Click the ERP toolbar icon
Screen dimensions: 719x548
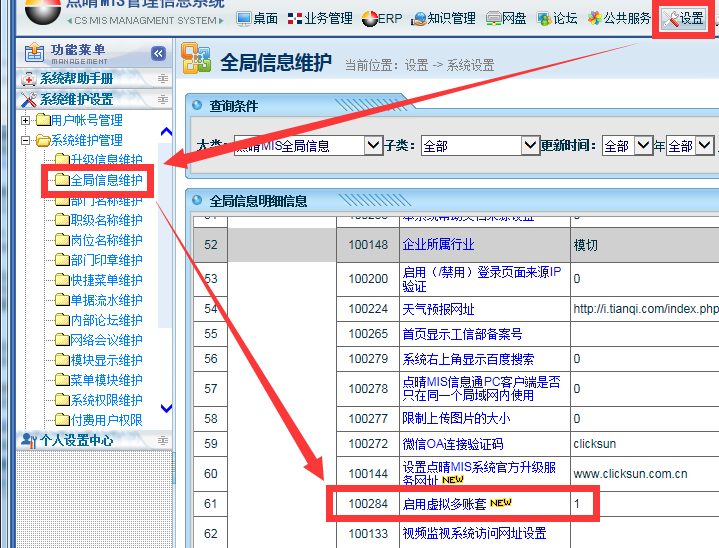382,18
